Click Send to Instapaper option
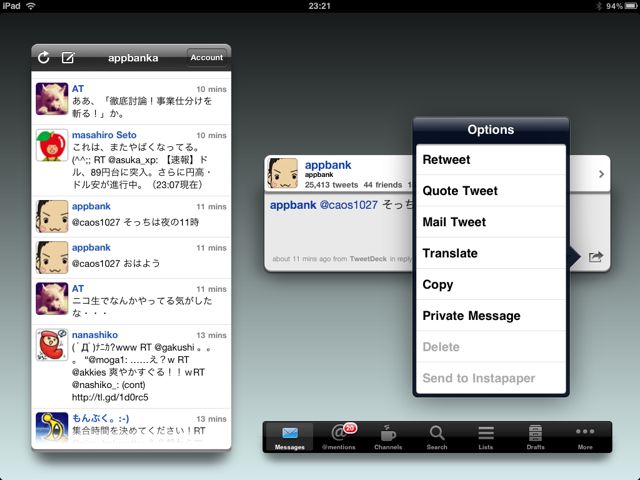The height and width of the screenshot is (480, 640). point(491,378)
